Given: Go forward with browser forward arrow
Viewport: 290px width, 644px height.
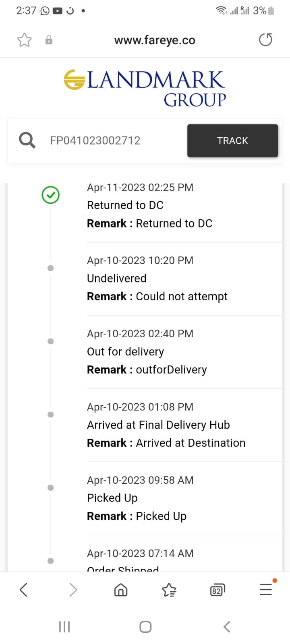Looking at the screenshot, I should [73, 590].
